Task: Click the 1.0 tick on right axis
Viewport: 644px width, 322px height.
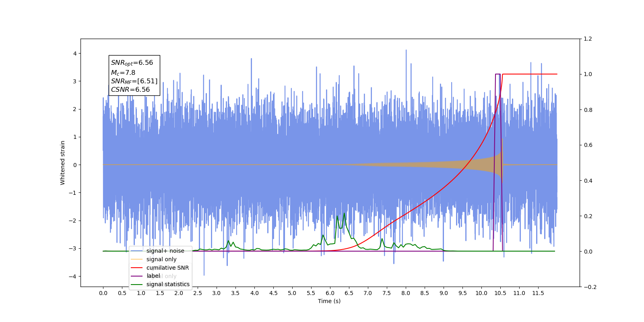Action: pyautogui.click(x=588, y=74)
